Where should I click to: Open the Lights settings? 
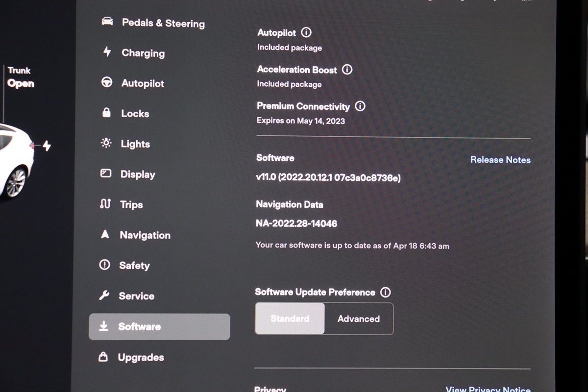(135, 144)
